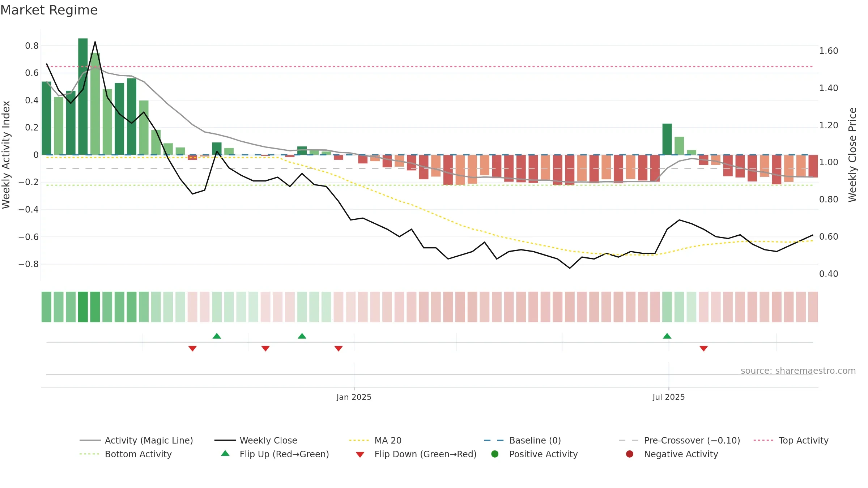Click the Positive Activity green circle icon
The image size is (868, 488).
click(x=495, y=454)
